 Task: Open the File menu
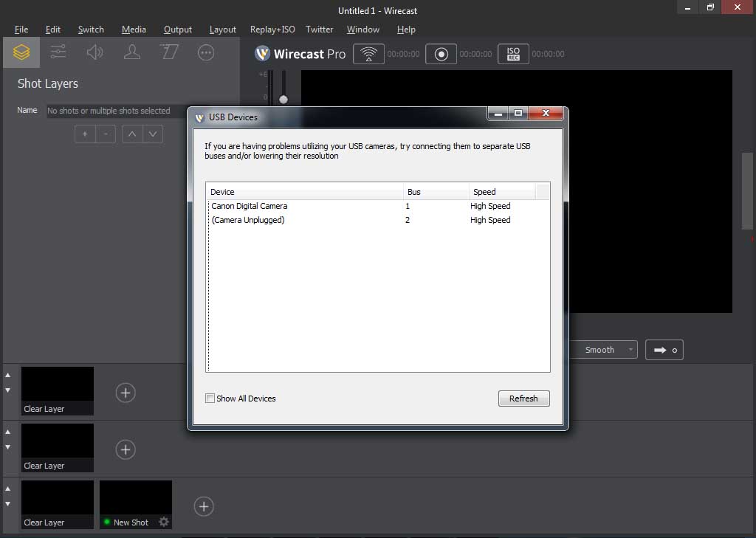21,30
